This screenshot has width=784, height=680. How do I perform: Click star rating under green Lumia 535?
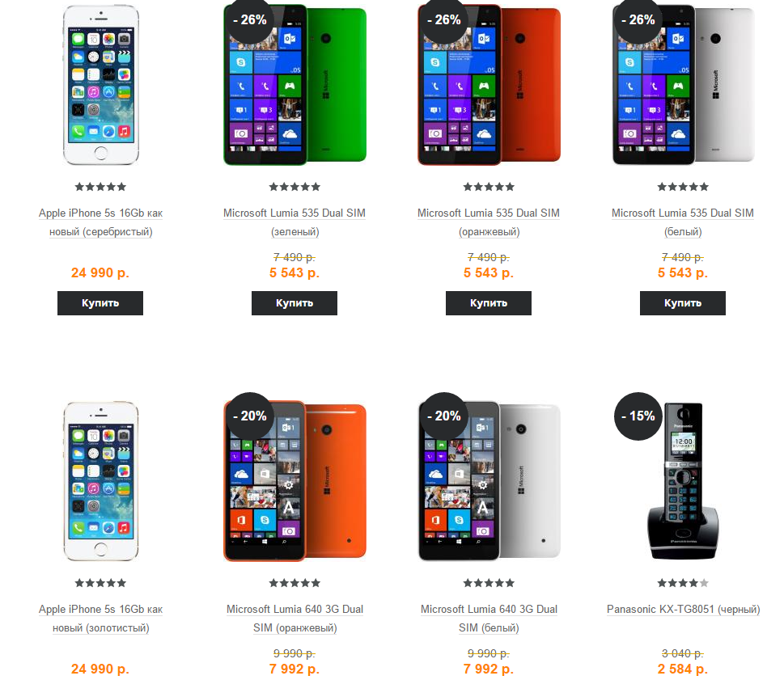[x=295, y=187]
